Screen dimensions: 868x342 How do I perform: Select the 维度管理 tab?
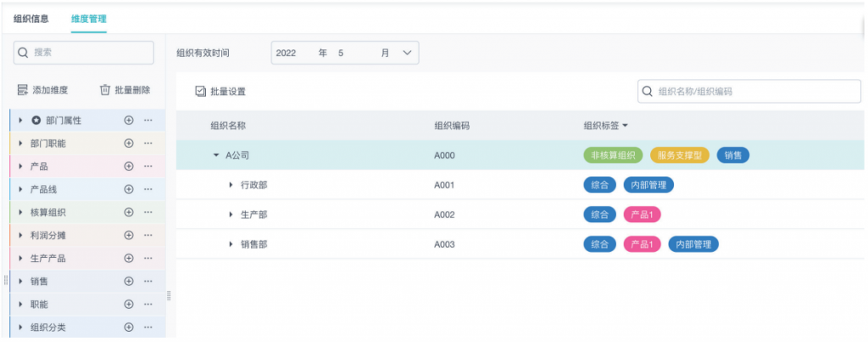click(x=88, y=19)
